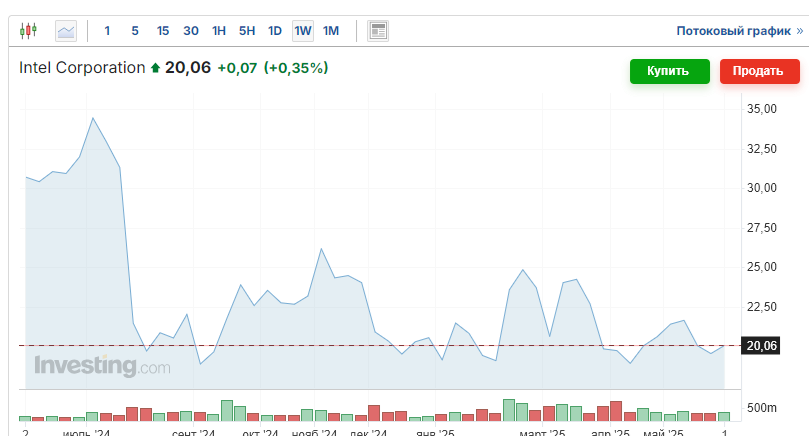Image resolution: width=809 pixels, height=436 pixels.
Task: Switch to candlestick chart type
Action: click(x=28, y=31)
